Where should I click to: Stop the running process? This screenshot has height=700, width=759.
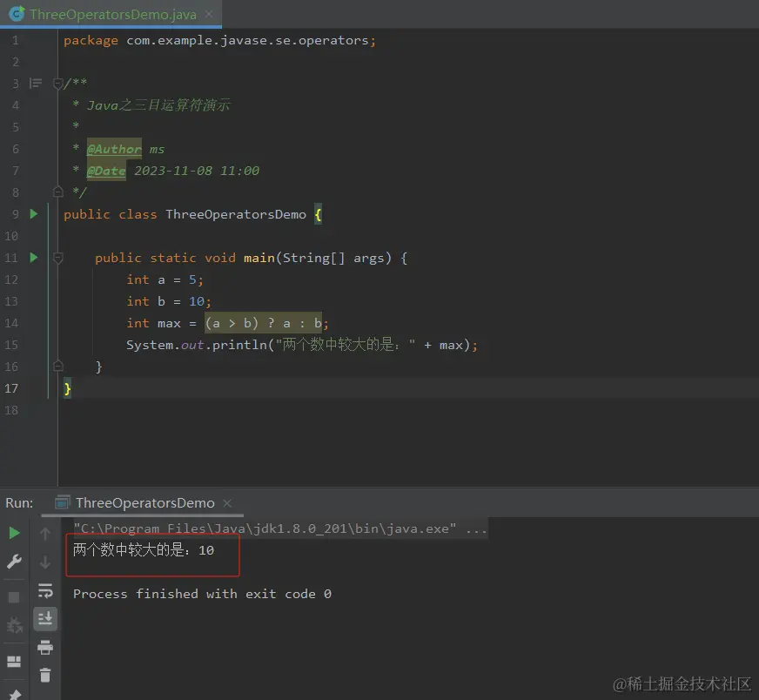pos(14,597)
